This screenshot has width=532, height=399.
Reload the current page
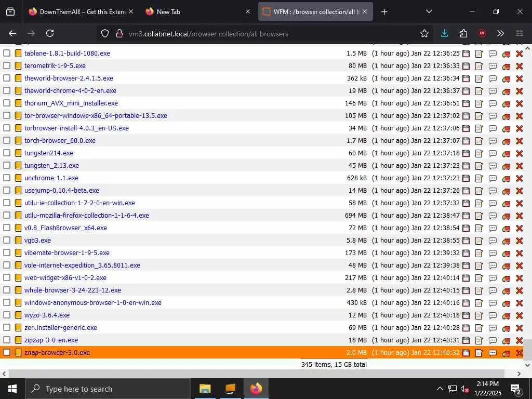coord(50,33)
